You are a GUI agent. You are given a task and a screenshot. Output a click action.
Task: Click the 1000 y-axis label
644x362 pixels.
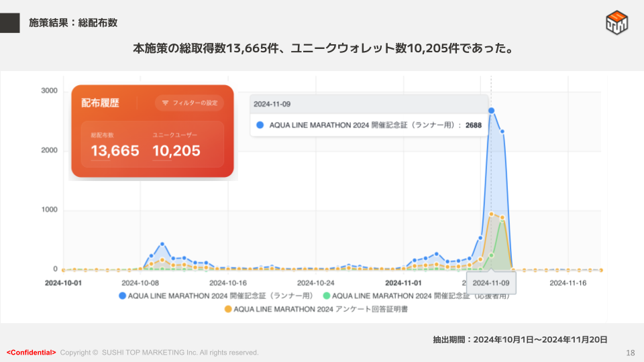click(49, 210)
